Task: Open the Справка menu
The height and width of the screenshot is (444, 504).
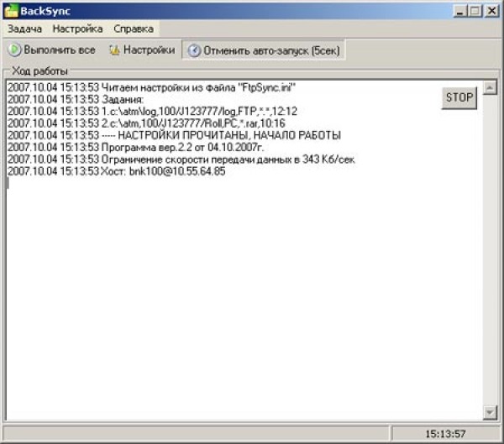Action: 134,29
